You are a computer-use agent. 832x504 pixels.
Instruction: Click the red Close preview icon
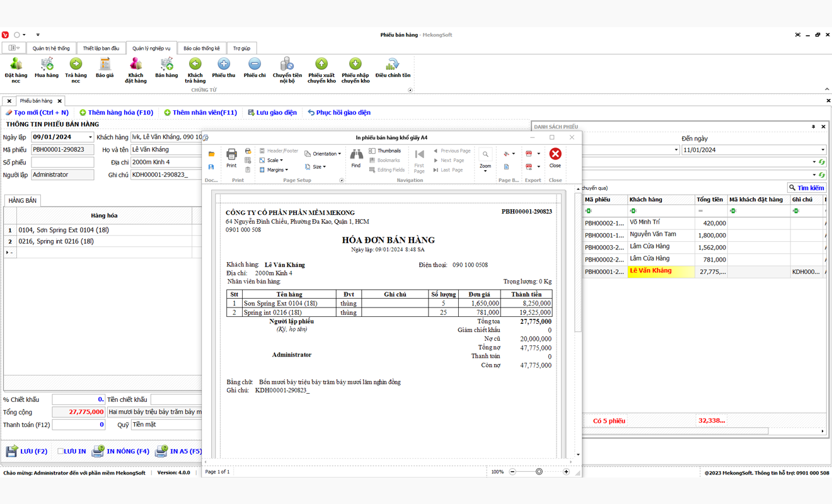tap(555, 157)
